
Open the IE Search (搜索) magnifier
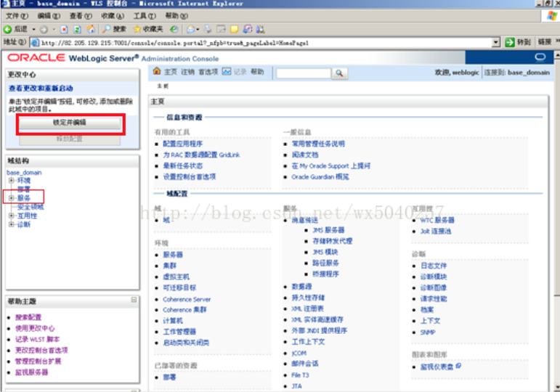[107, 29]
